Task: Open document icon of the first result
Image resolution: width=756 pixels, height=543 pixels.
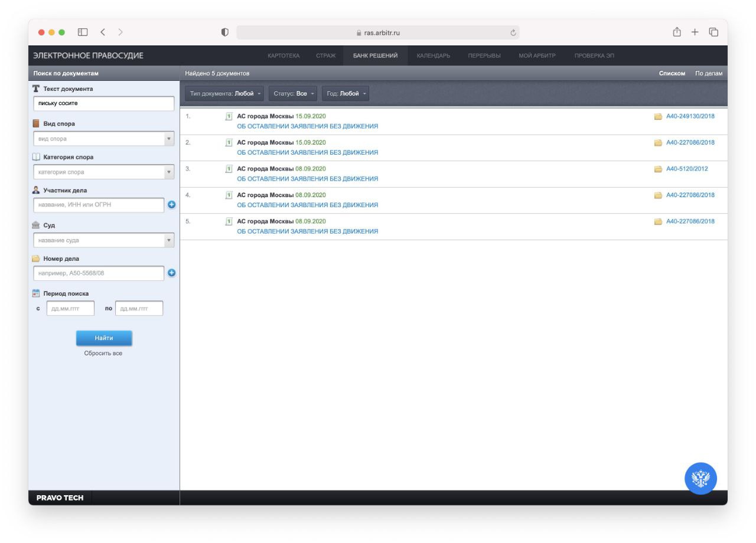Action: coord(229,116)
